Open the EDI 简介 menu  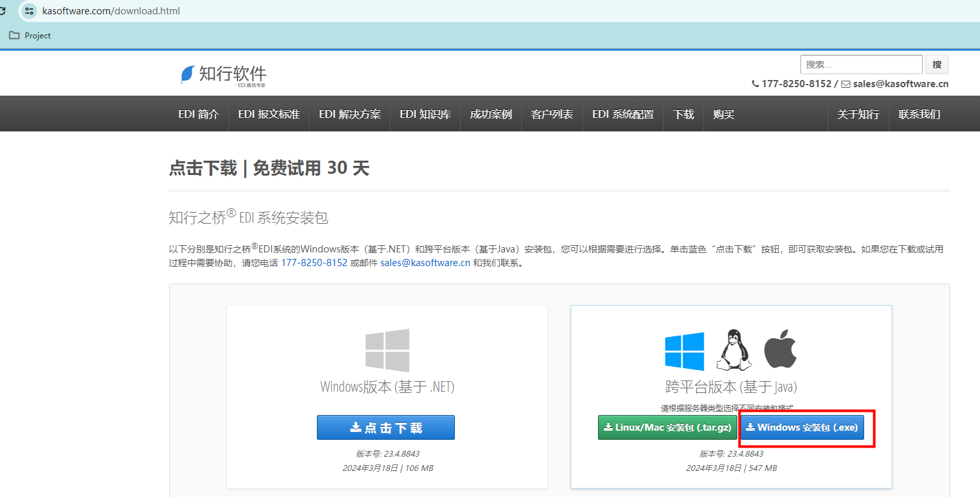[198, 114]
